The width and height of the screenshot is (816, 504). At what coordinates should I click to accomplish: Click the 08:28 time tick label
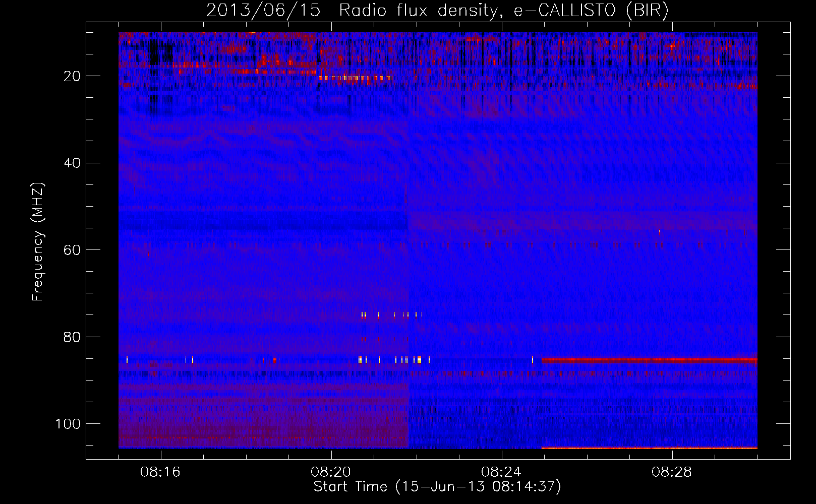pyautogui.click(x=672, y=472)
